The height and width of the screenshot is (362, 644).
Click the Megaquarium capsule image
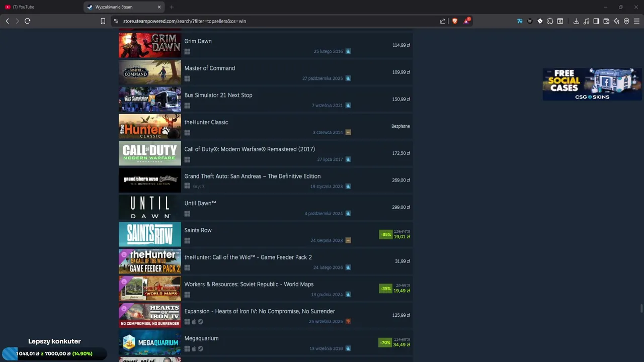150,342
